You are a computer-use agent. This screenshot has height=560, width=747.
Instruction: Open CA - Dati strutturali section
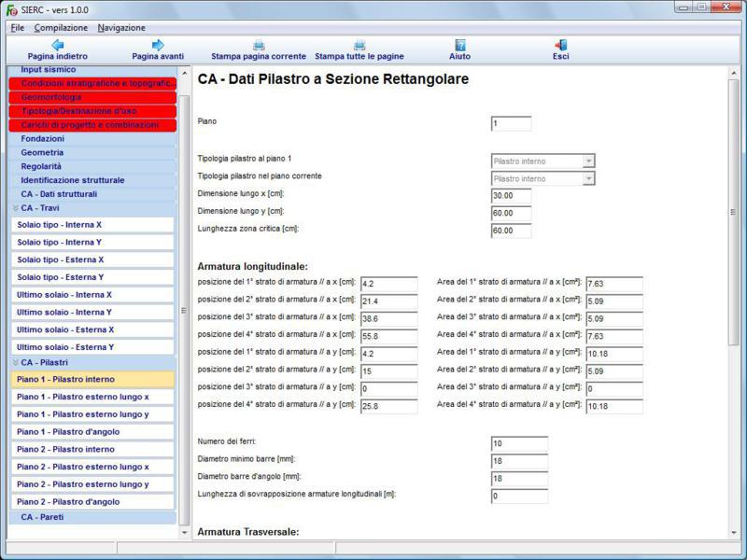coord(92,194)
